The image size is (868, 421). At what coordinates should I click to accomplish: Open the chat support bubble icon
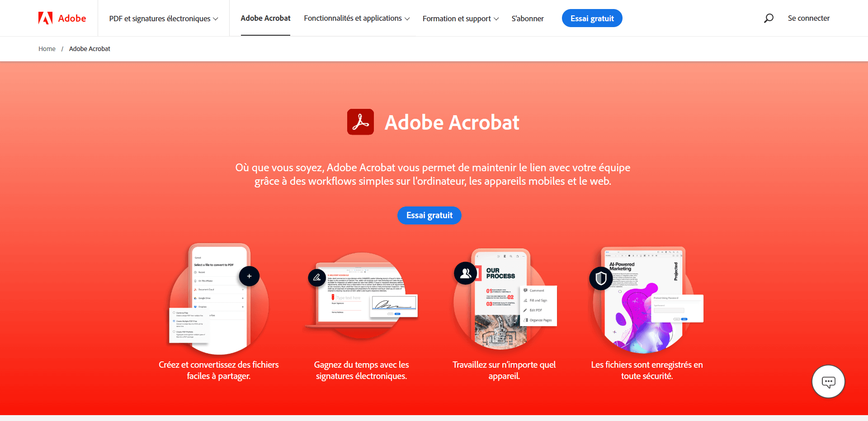click(828, 382)
